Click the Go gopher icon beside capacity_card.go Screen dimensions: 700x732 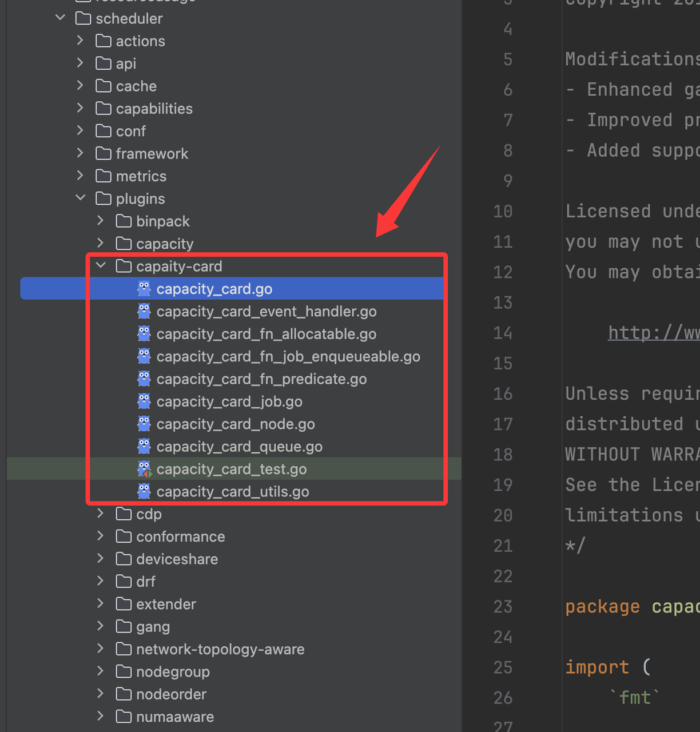144,289
